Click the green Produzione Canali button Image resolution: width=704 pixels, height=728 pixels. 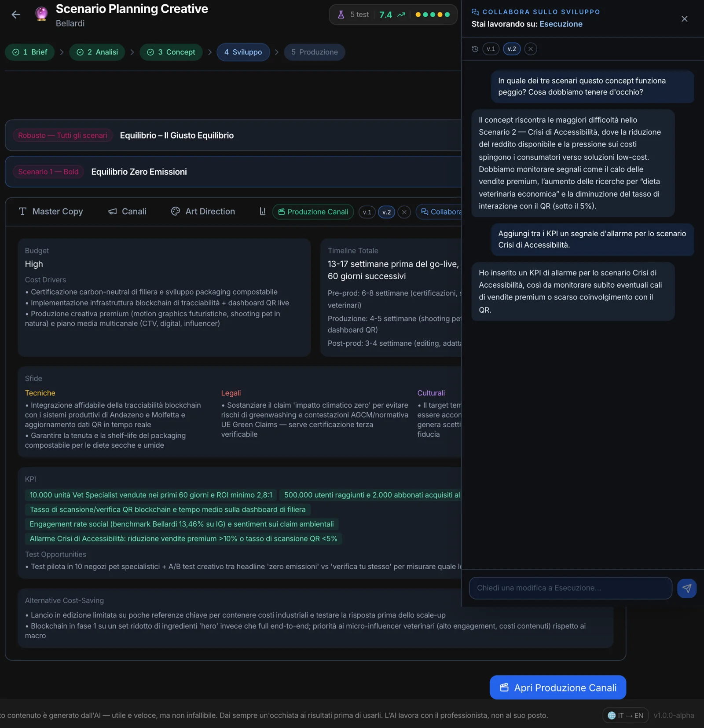pyautogui.click(x=313, y=212)
